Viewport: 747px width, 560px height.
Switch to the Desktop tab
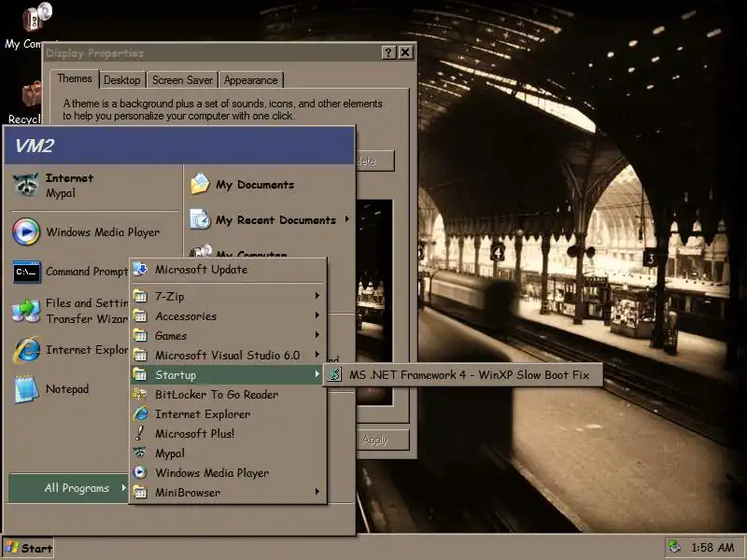[122, 80]
